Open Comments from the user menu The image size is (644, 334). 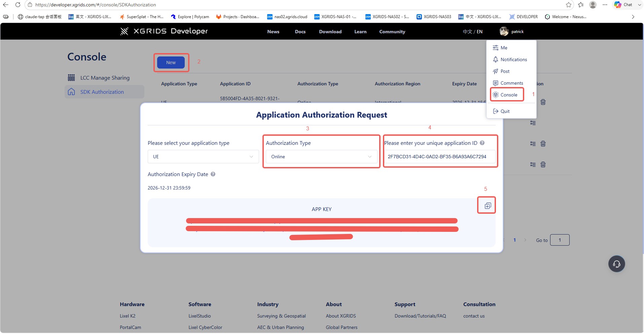tap(508, 83)
